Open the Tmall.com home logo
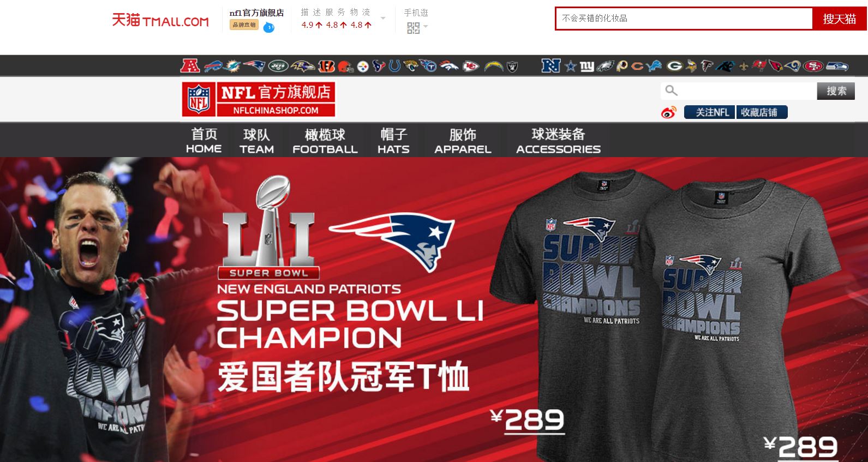 (160, 21)
